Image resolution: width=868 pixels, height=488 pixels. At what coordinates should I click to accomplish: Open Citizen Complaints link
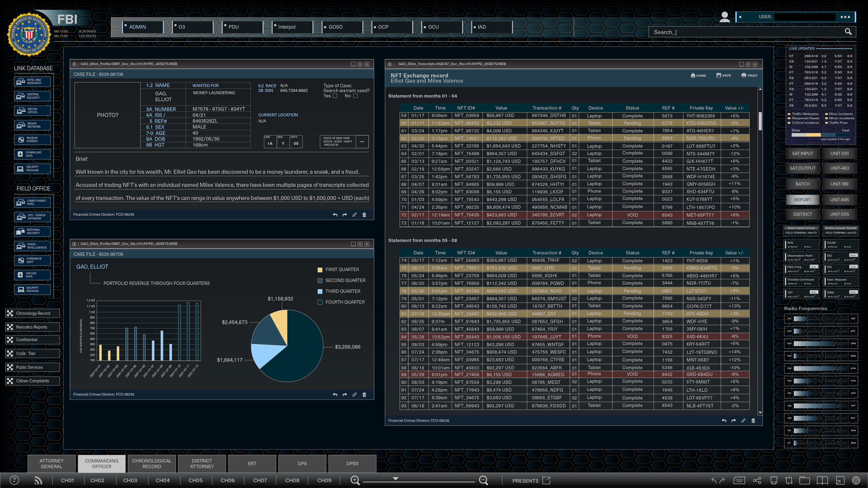coord(33,381)
